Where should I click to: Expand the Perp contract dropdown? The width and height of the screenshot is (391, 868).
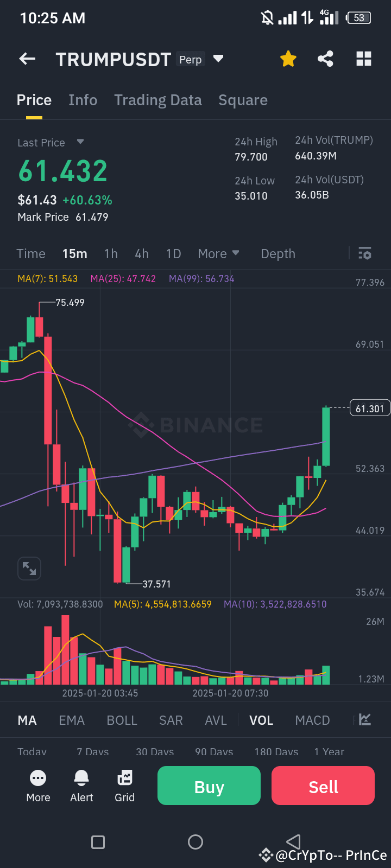pyautogui.click(x=218, y=59)
